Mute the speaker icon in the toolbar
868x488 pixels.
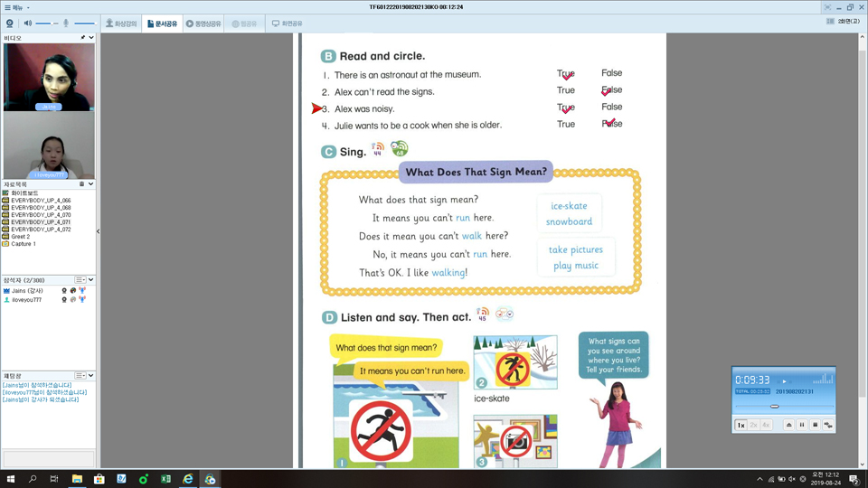point(28,23)
